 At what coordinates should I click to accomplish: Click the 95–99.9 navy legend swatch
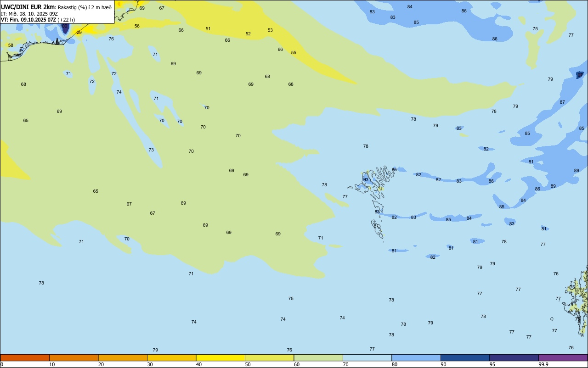(x=514, y=357)
